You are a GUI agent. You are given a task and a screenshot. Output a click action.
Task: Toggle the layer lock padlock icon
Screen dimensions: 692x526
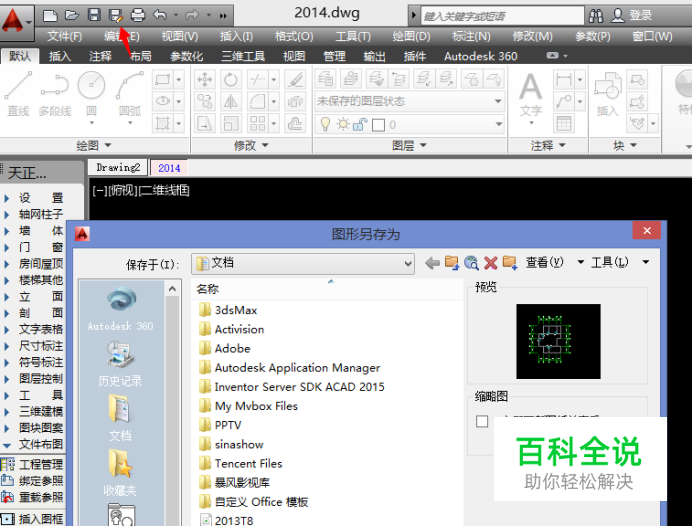(360, 124)
